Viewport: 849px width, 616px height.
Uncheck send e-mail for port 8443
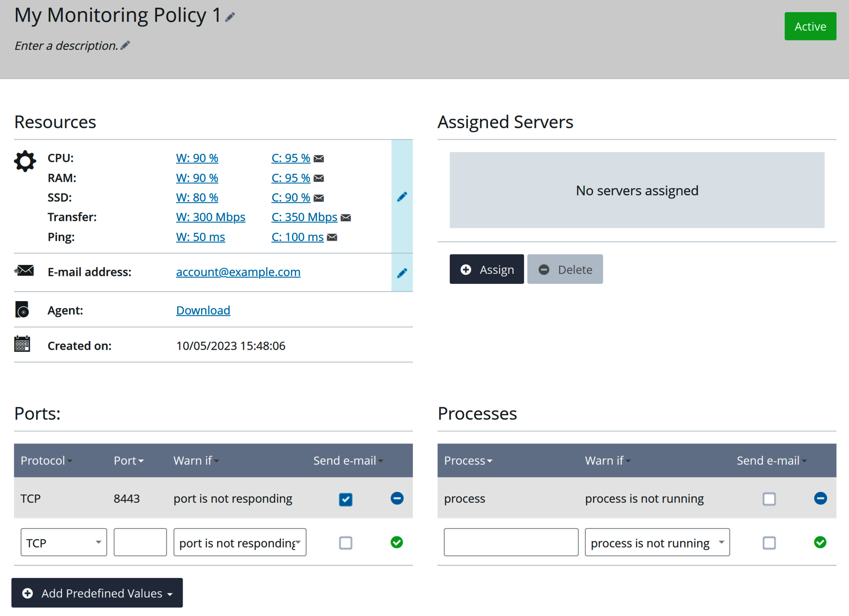tap(345, 499)
